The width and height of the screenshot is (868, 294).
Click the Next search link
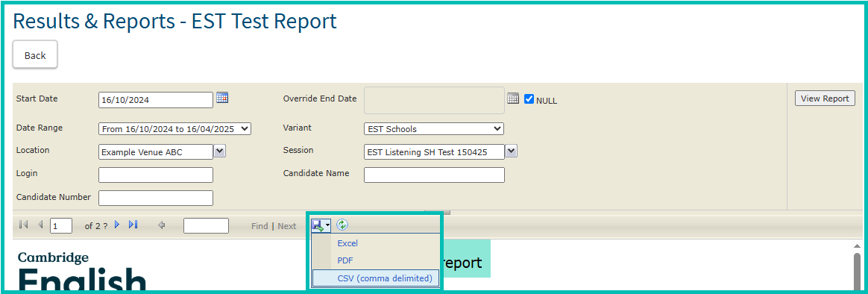click(x=287, y=226)
